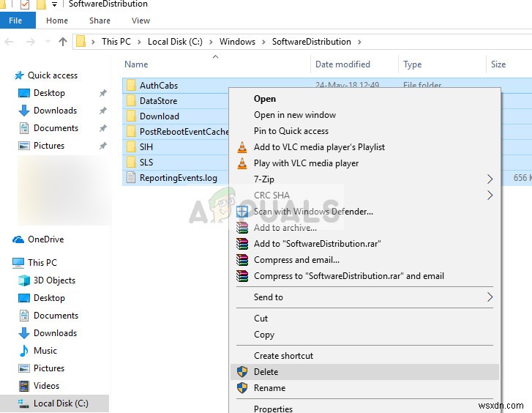Expand the CRC SHA submenu arrow

490,196
